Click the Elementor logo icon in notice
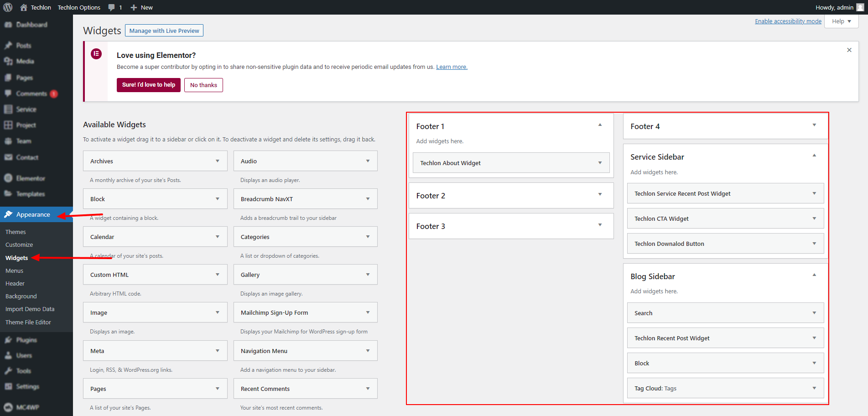 pos(96,54)
